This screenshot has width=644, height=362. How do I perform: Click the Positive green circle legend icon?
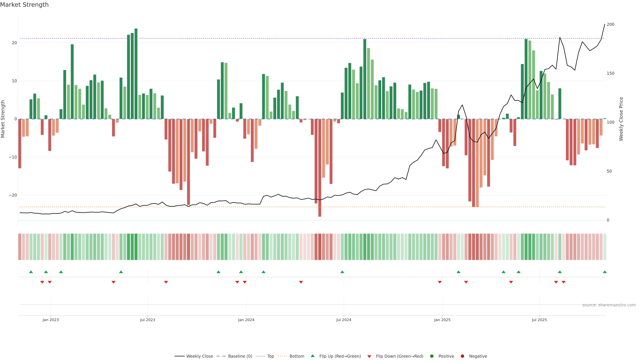tap(432, 356)
